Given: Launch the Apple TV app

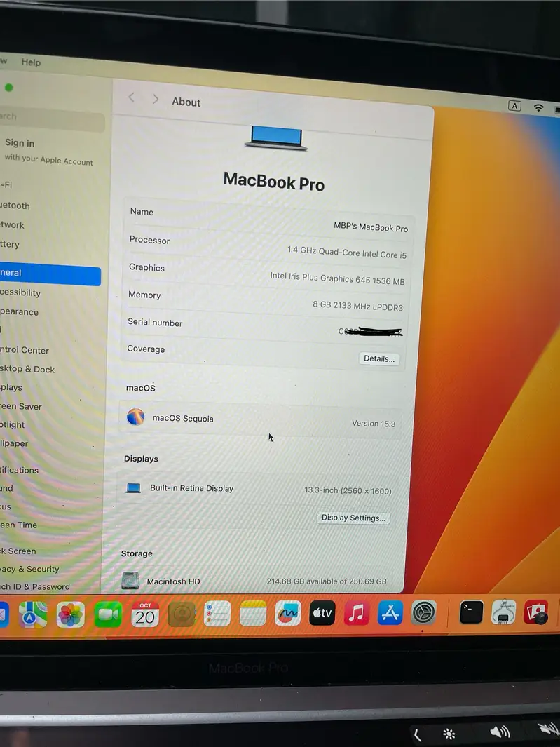Looking at the screenshot, I should (x=322, y=613).
